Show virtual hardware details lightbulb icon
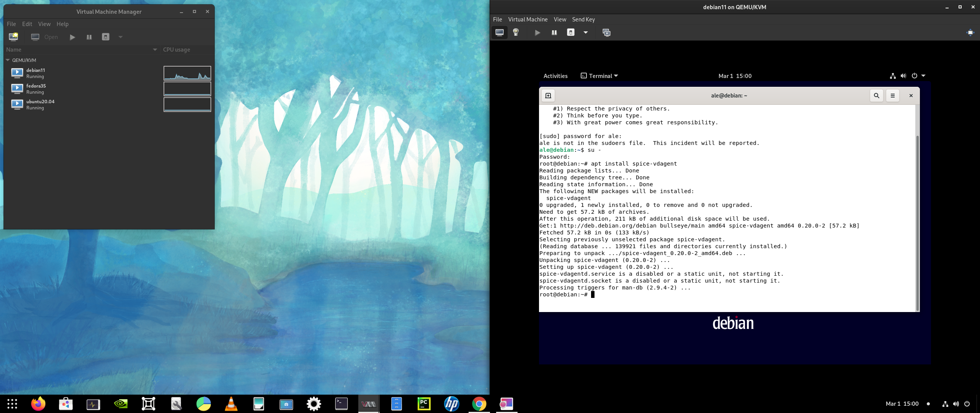Image resolution: width=980 pixels, height=413 pixels. coord(516,33)
